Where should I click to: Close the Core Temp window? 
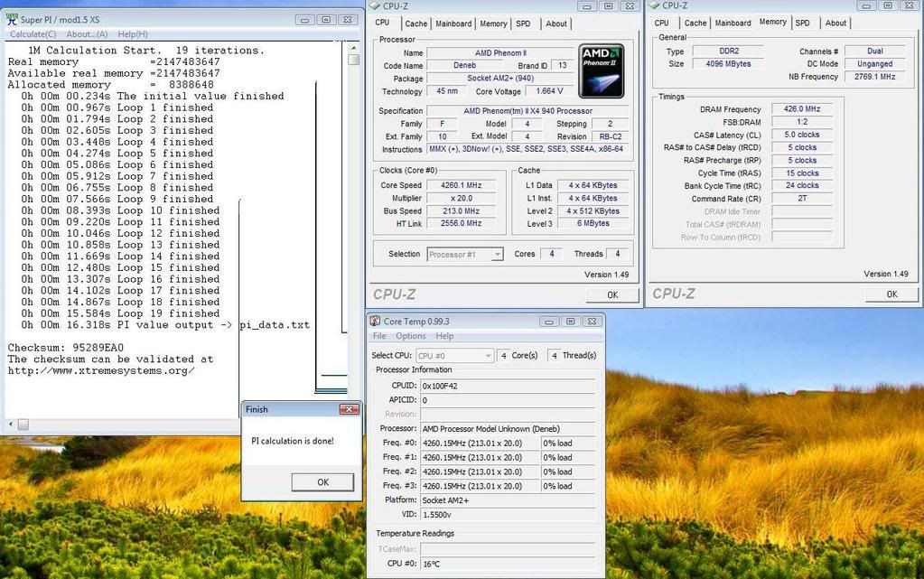(591, 321)
